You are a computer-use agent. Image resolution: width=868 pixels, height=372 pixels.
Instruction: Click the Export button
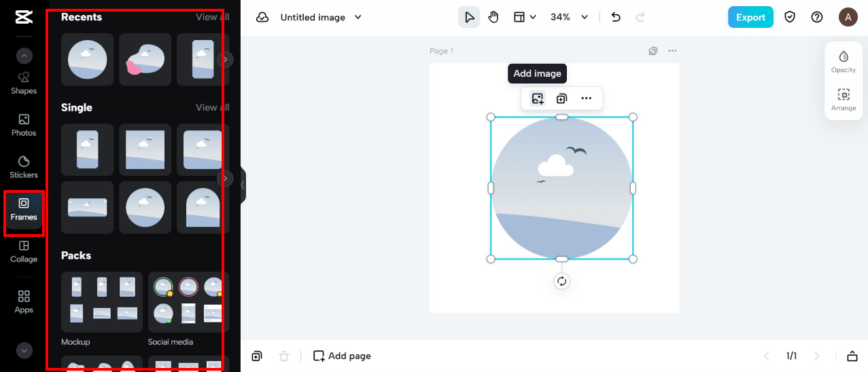[x=750, y=17]
